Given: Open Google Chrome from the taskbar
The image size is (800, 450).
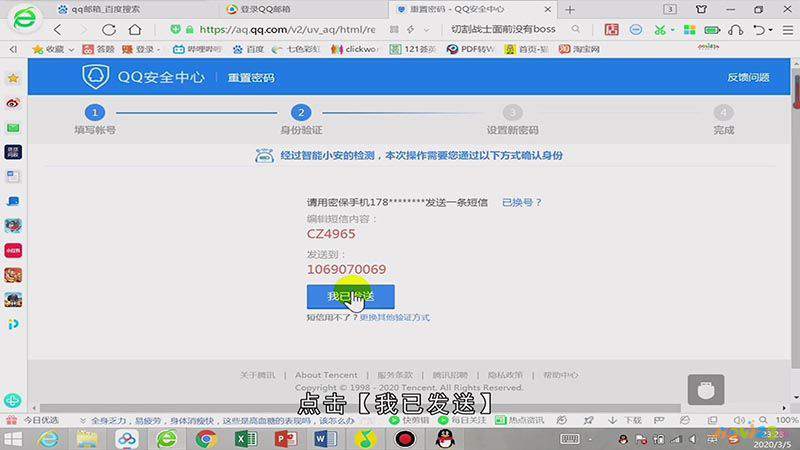Looking at the screenshot, I should coord(206,439).
